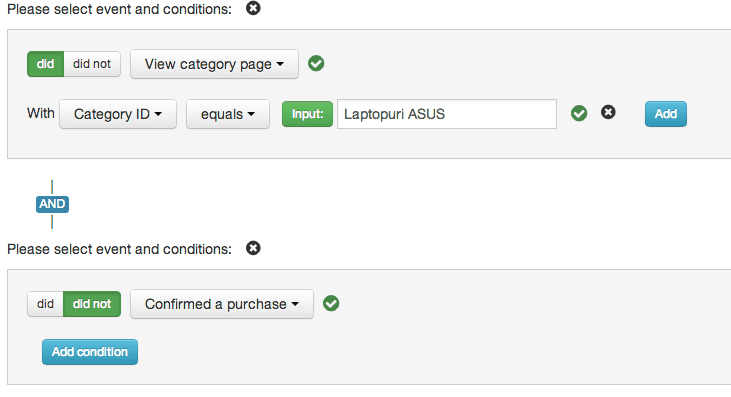Viewport: 731px width, 397px height.
Task: Click green checkmark beside Confirmed a purchase
Action: point(331,303)
